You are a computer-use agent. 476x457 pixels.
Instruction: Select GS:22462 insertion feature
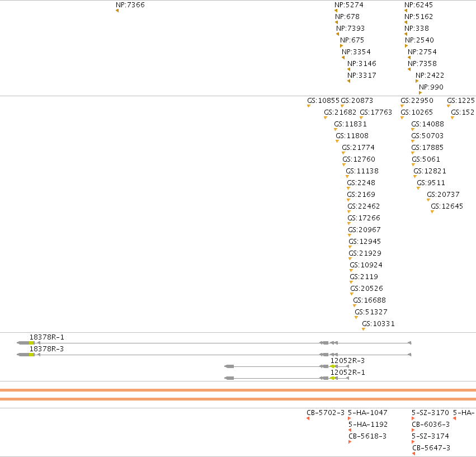pyautogui.click(x=364, y=206)
